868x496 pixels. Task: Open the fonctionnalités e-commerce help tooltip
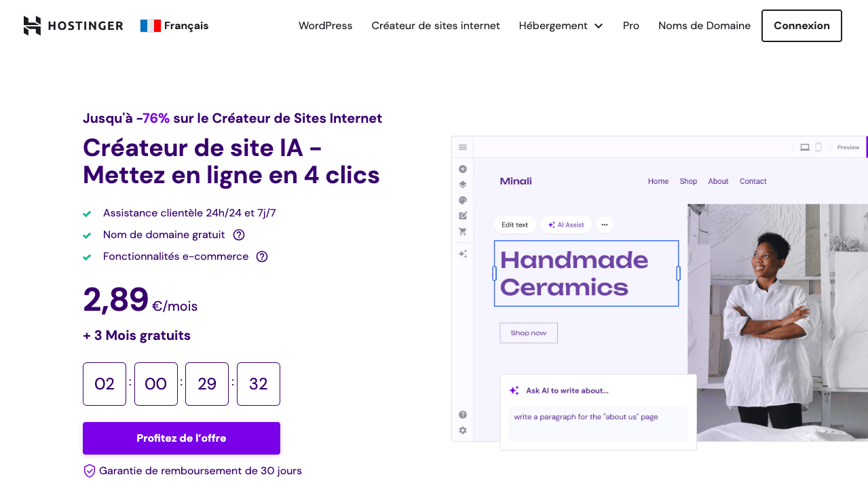pyautogui.click(x=262, y=256)
